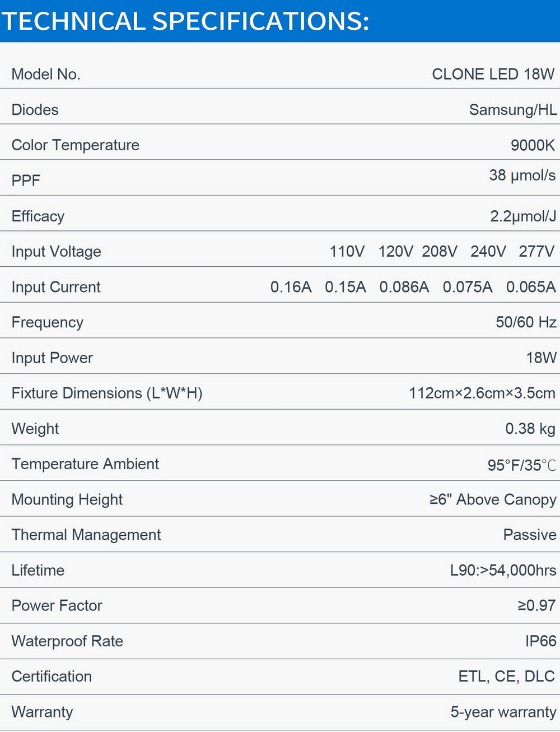The width and height of the screenshot is (560, 732).
Task: Click the Diodes row label
Action: [x=35, y=109]
